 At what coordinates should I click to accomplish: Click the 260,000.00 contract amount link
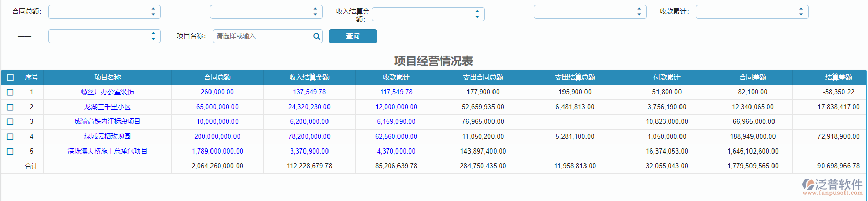coord(217,92)
